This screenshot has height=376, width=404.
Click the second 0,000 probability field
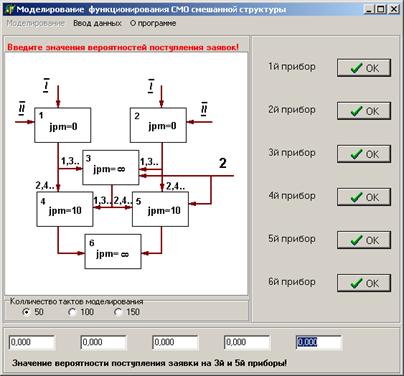pos(103,342)
